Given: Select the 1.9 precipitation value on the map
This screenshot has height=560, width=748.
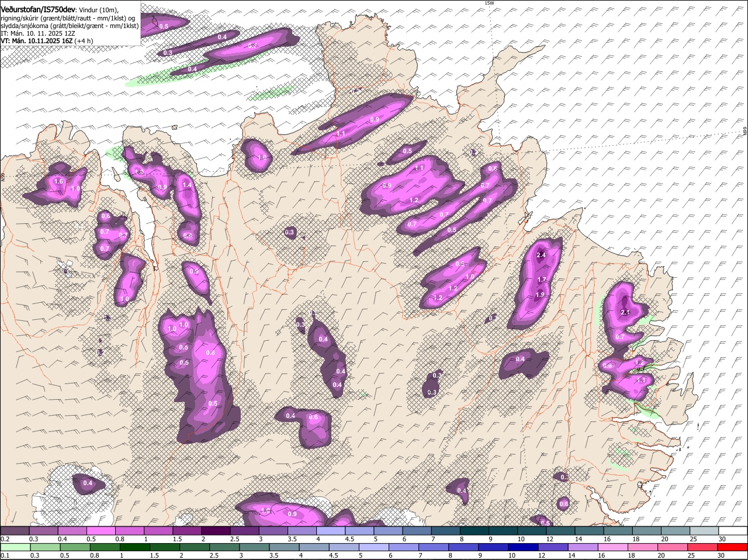Looking at the screenshot, I should (x=541, y=295).
